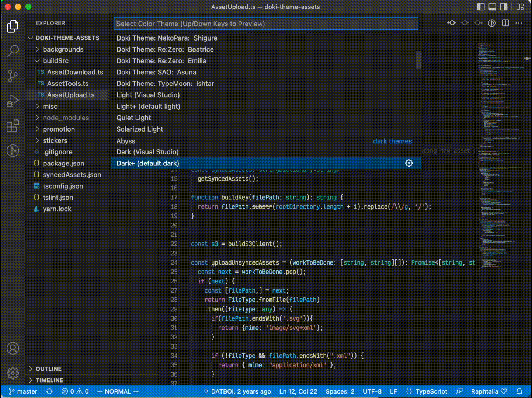The width and height of the screenshot is (532, 398).
Task: Open changes with previous revision icon
Action: click(x=451, y=23)
